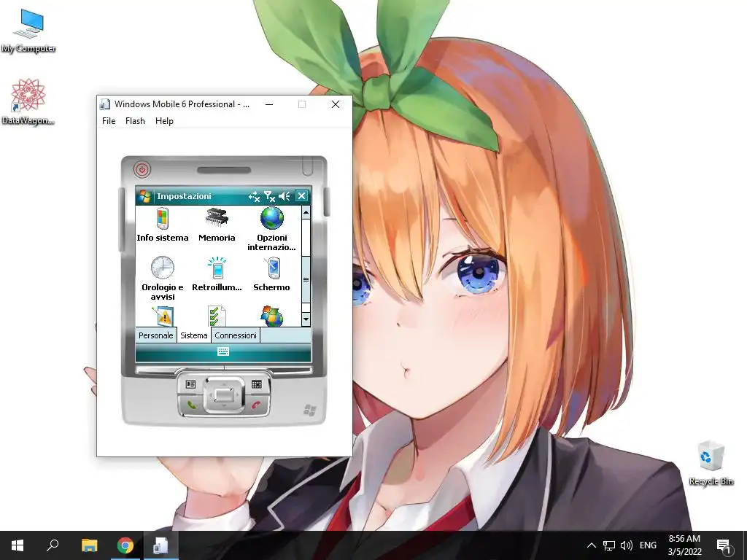747x560 pixels.
Task: Tap the phone signal status icon
Action: coord(270,196)
